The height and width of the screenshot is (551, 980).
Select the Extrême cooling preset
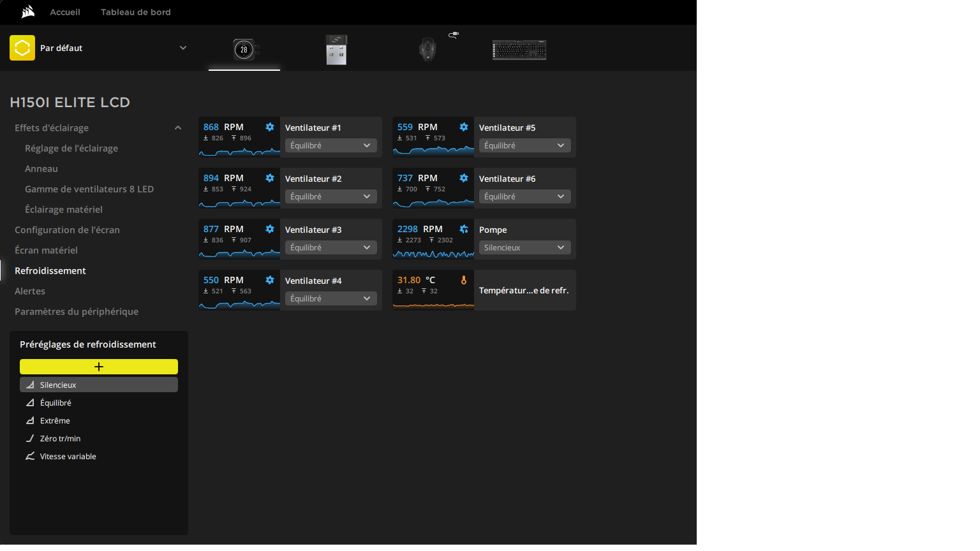point(99,420)
